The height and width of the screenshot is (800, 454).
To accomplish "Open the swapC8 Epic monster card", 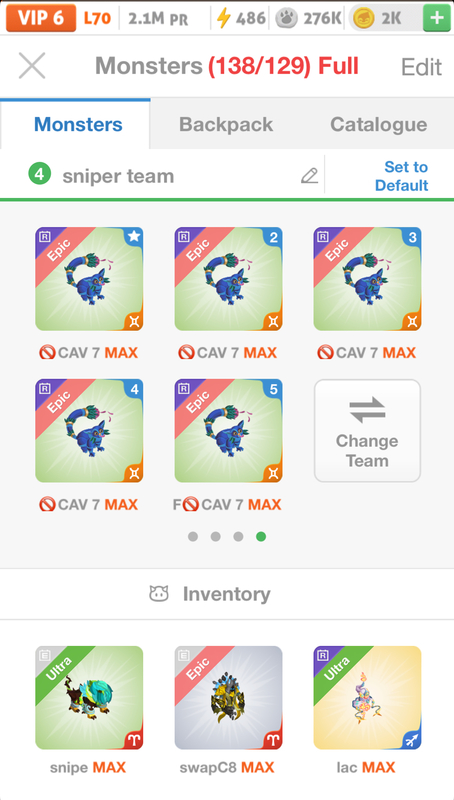I will (229, 697).
